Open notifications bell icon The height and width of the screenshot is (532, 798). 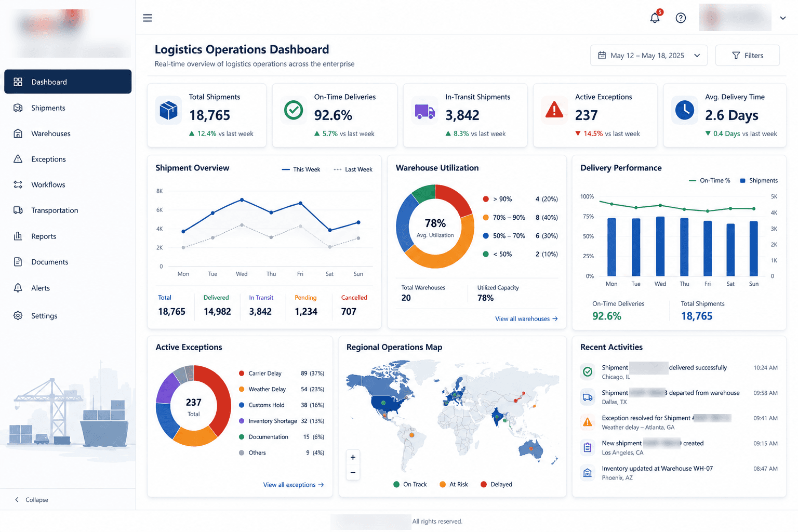tap(655, 18)
